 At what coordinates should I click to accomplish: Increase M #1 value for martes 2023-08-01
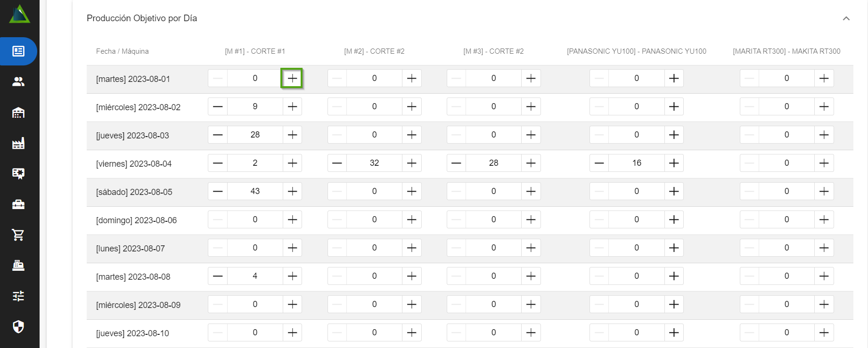point(292,78)
